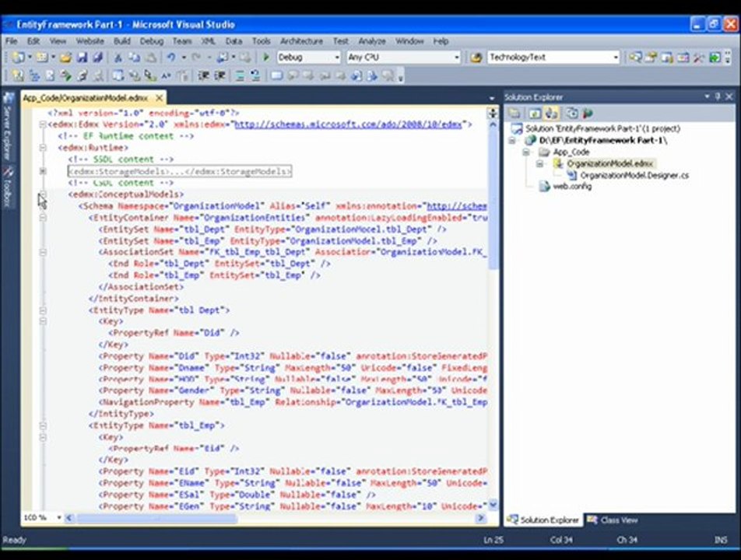Open the File menu
This screenshot has width=741, height=560.
point(12,41)
